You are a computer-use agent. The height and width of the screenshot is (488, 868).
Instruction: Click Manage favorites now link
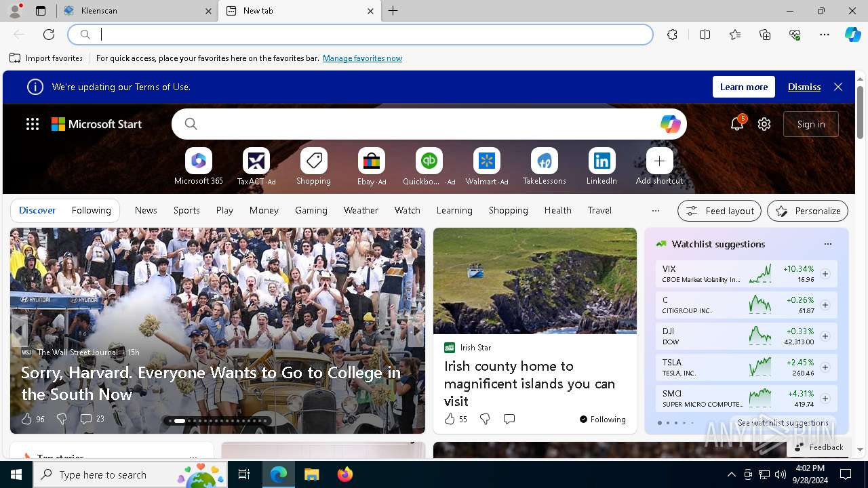[362, 58]
